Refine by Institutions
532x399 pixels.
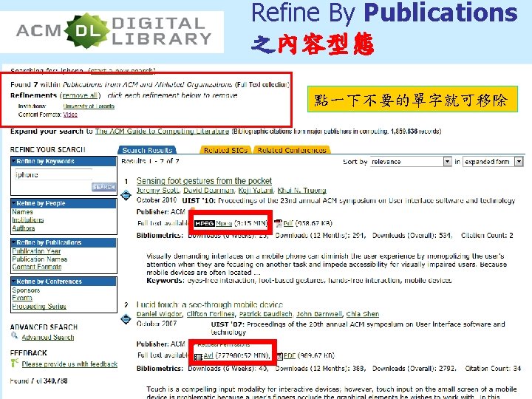28,220
